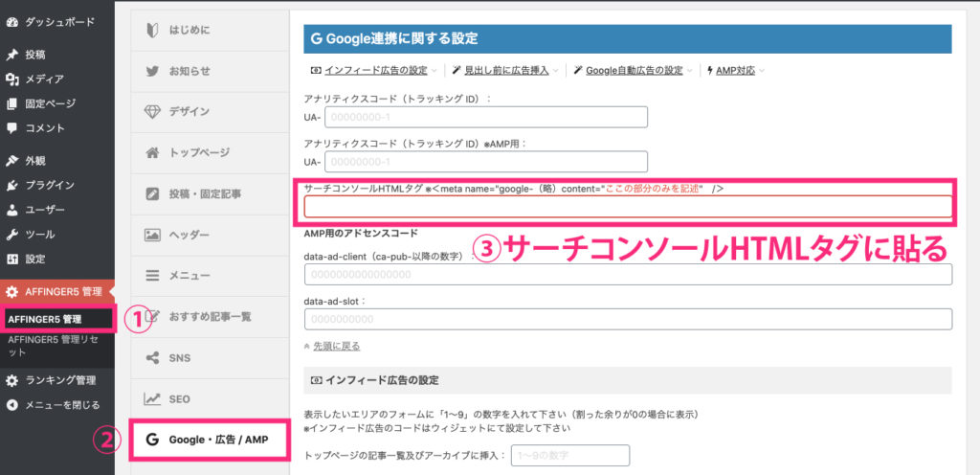This screenshot has height=475, width=980.
Task: Collapse sidebar with メニューを閉じる
Action: click(x=62, y=404)
